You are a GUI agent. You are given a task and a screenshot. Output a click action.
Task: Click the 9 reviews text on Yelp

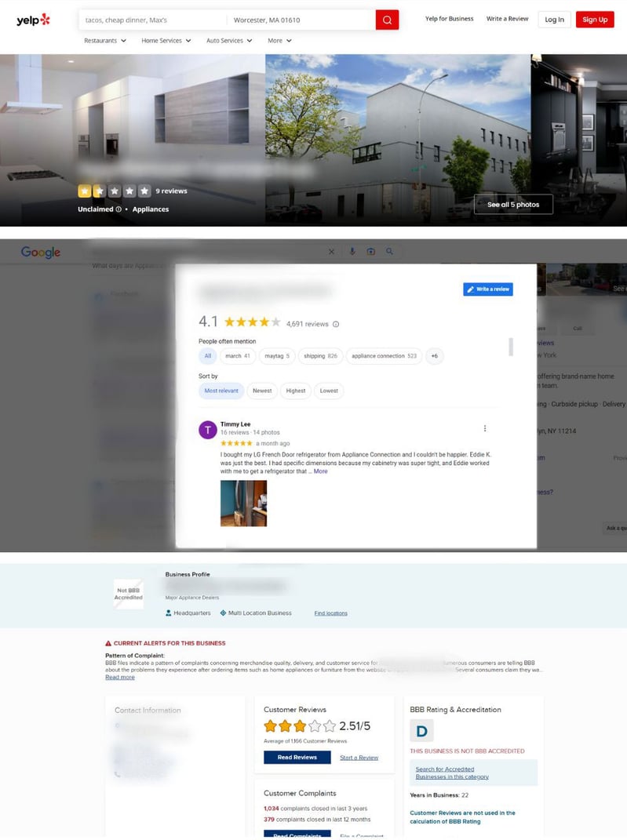point(172,191)
